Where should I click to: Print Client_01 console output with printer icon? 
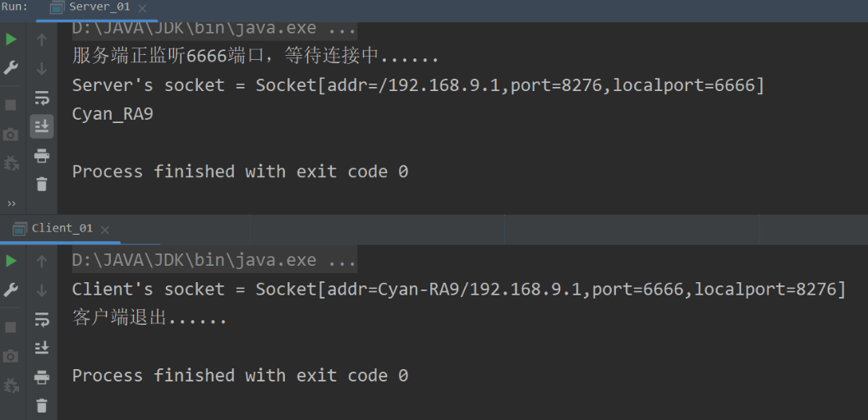(42, 378)
